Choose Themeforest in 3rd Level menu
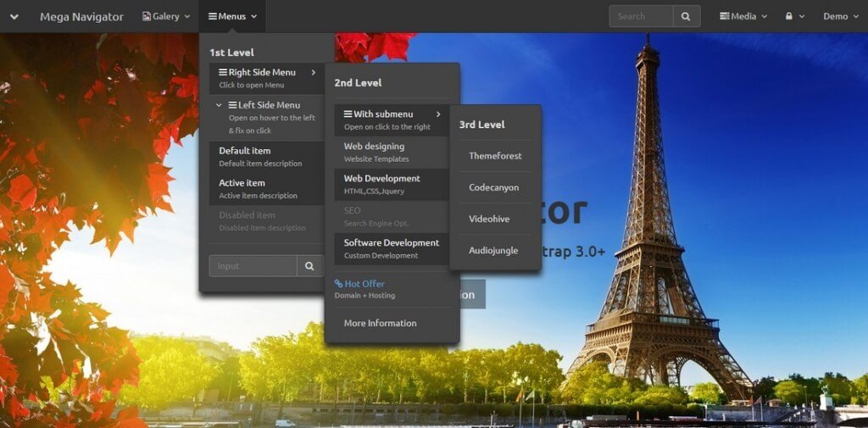The width and height of the screenshot is (868, 428). tap(495, 156)
